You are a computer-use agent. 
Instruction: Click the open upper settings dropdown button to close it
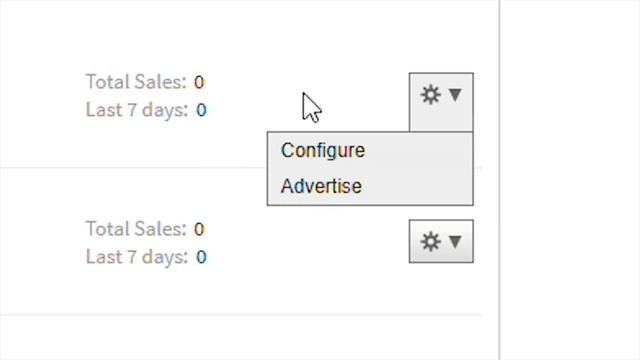click(441, 102)
